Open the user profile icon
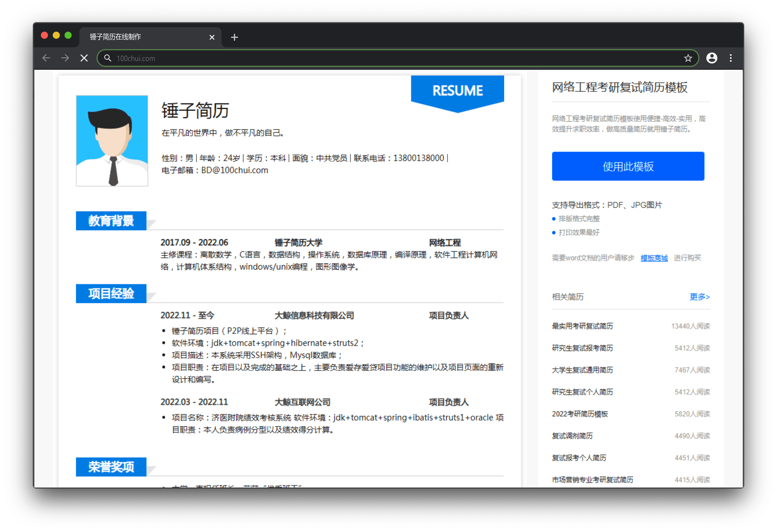 tap(712, 58)
